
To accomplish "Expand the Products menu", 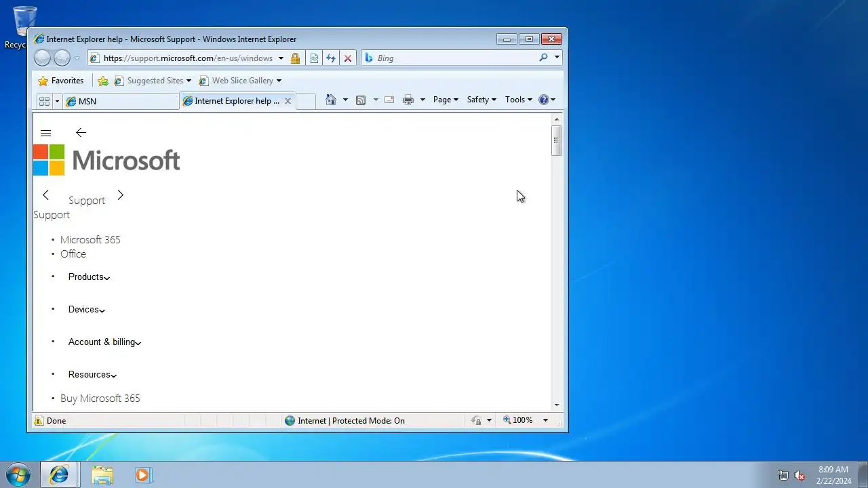I will click(x=89, y=277).
